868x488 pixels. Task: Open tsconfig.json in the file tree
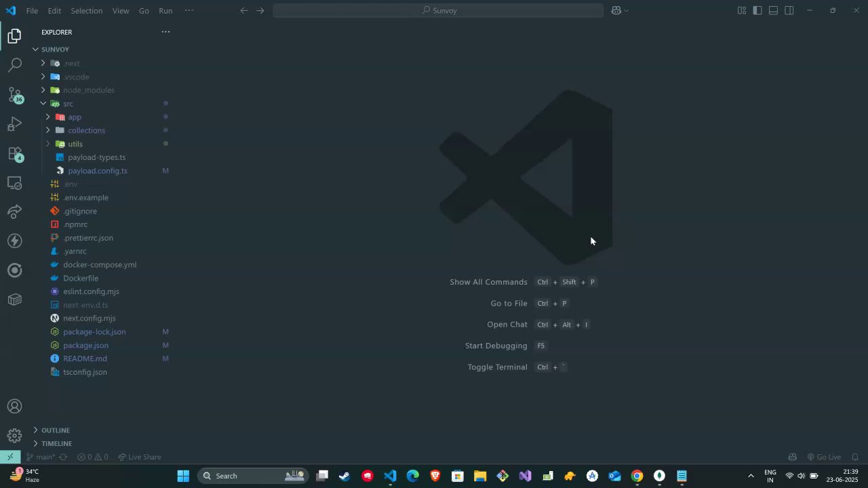pyautogui.click(x=85, y=372)
